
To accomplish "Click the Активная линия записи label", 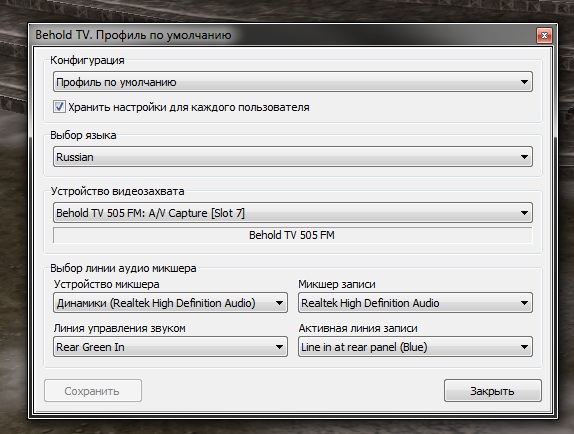I will [358, 328].
